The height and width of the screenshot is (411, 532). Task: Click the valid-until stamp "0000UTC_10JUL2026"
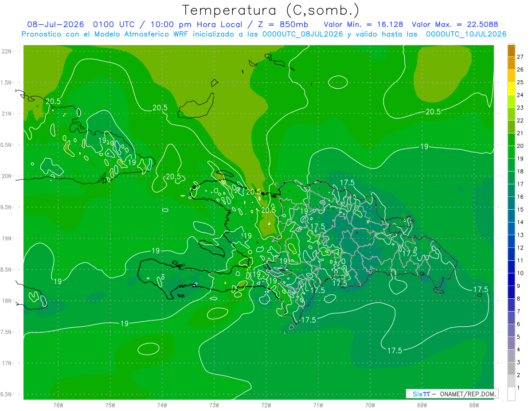pyautogui.click(x=466, y=34)
